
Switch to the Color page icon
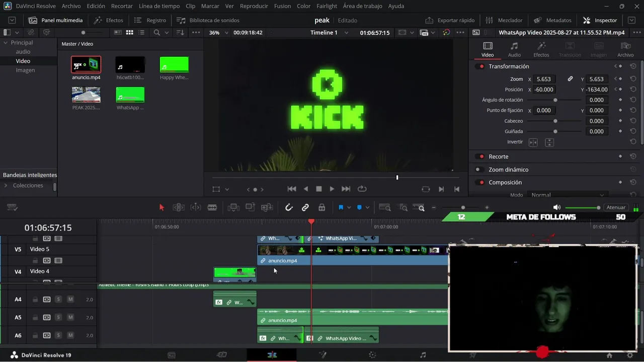point(372,355)
